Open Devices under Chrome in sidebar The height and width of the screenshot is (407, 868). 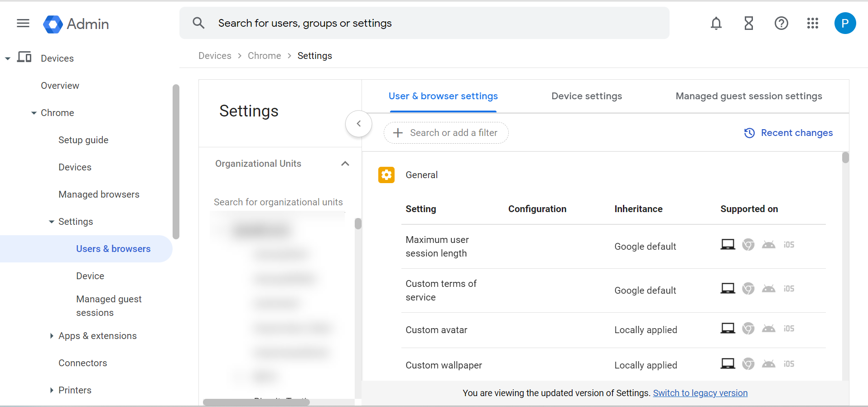coord(75,167)
